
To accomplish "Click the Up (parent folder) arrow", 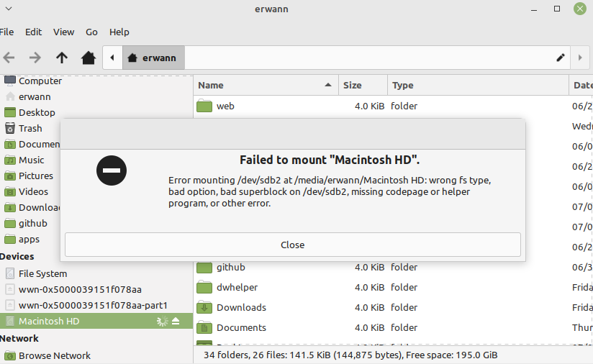I will 62,58.
